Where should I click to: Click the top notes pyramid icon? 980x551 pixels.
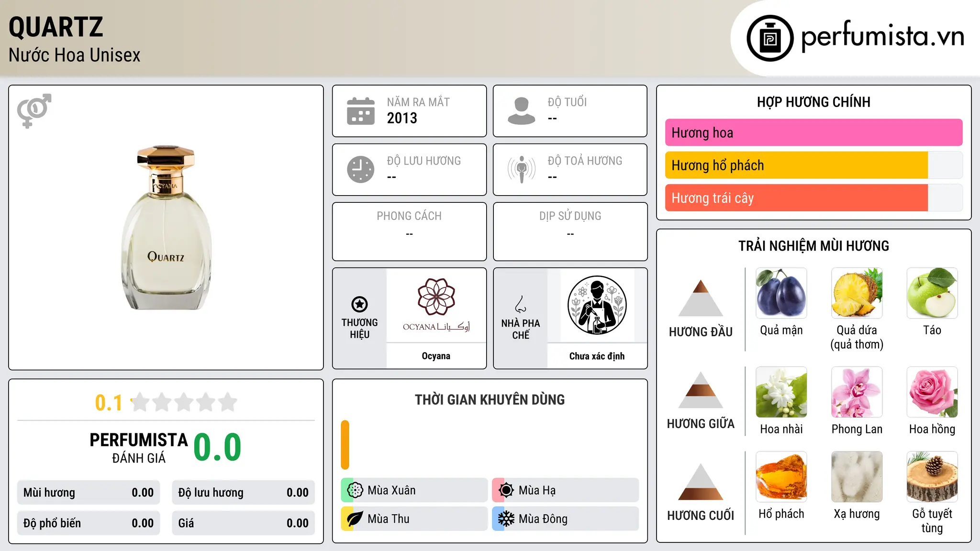coord(701,298)
